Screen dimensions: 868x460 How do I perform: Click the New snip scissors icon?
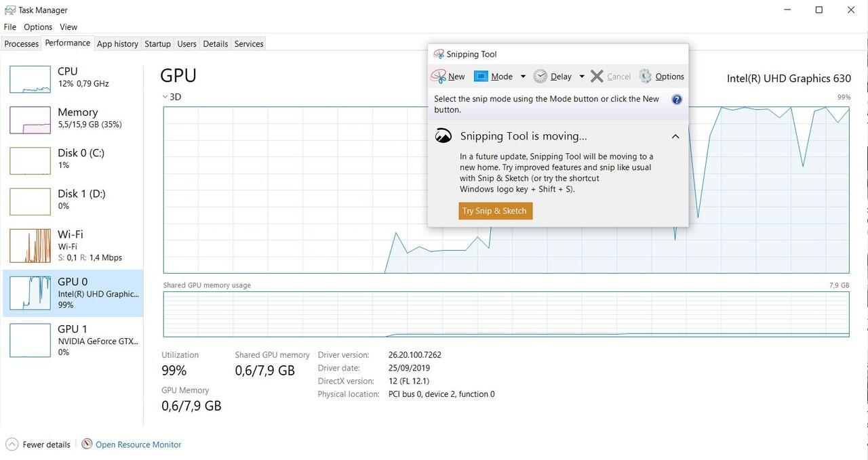[x=439, y=77]
